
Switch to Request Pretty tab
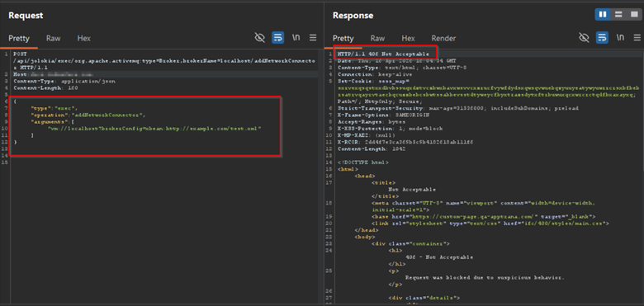point(19,38)
